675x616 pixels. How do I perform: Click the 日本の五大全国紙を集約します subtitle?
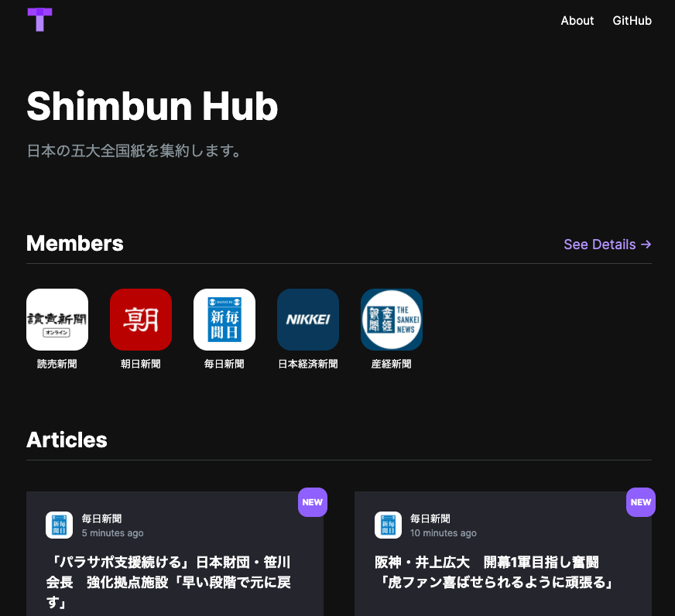pos(134,151)
